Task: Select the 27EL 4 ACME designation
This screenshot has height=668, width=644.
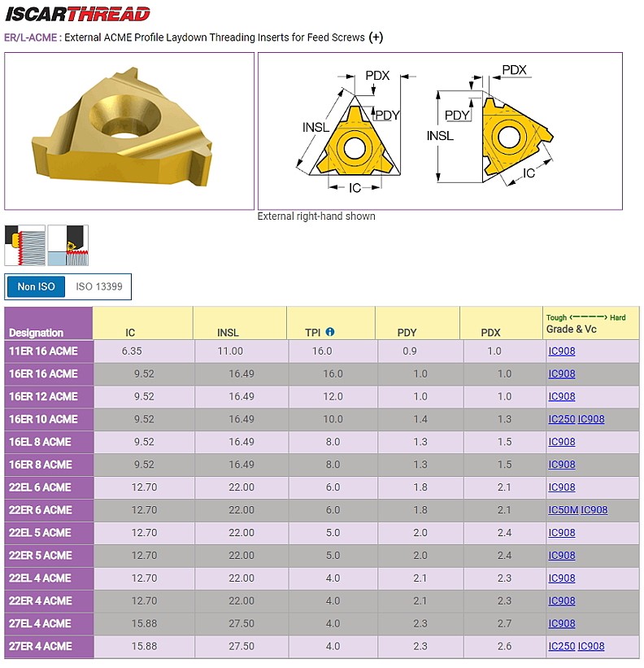Action: tap(40, 623)
